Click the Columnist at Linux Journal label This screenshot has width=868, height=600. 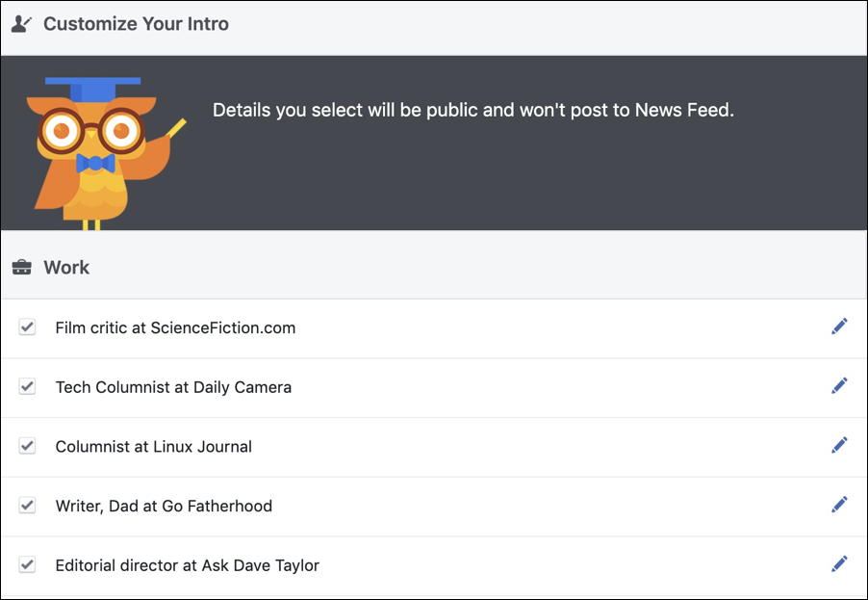tap(152, 446)
